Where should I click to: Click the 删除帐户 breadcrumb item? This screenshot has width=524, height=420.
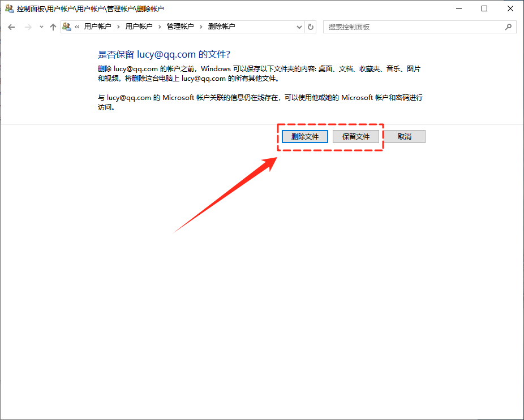[221, 27]
